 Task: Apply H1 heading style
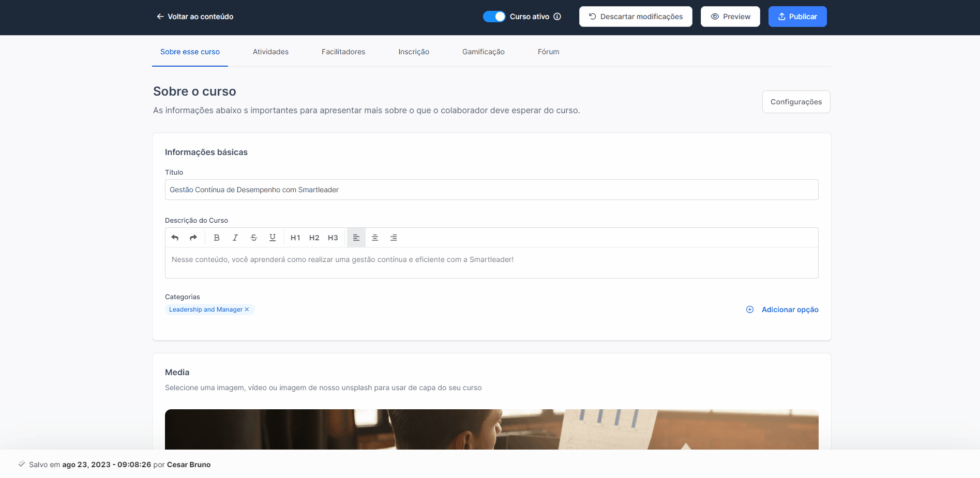click(295, 238)
